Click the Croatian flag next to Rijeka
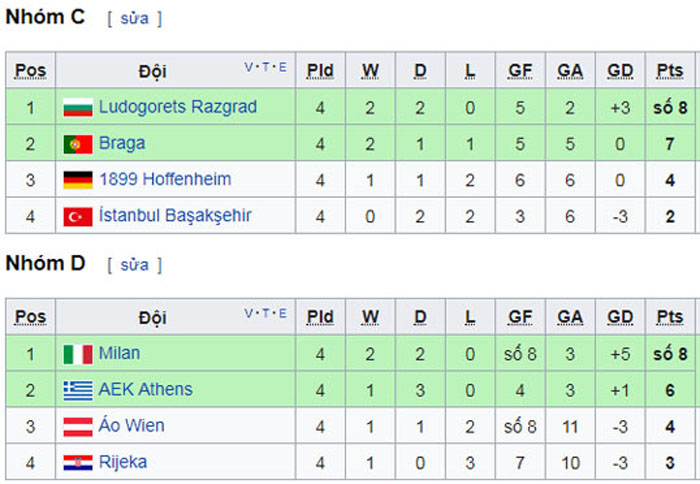The width and height of the screenshot is (700, 484). point(78,463)
